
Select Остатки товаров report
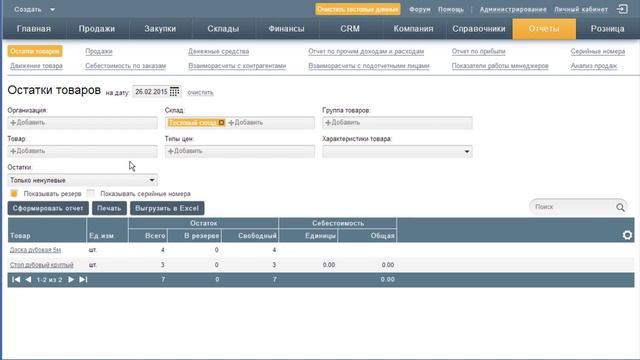click(x=35, y=51)
